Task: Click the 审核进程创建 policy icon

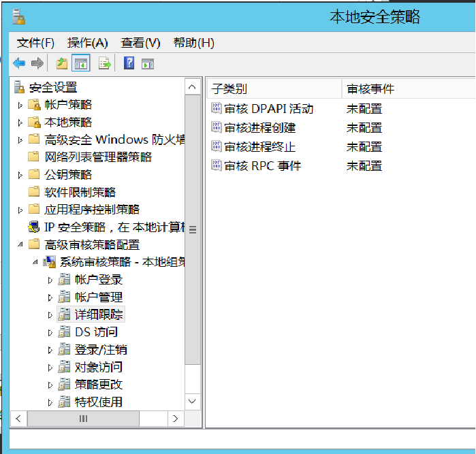Action: pyautogui.click(x=216, y=127)
